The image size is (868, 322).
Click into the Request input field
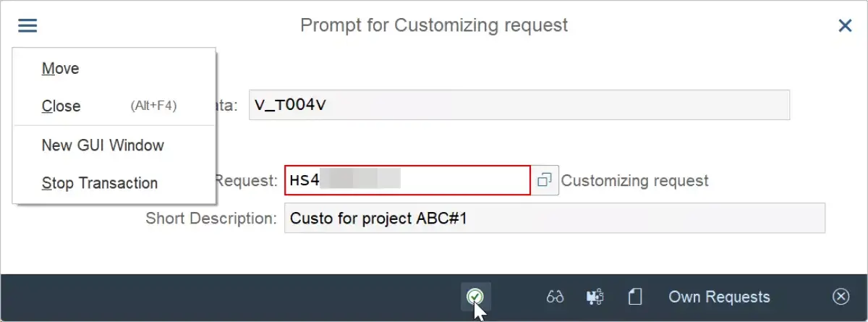coord(407,180)
